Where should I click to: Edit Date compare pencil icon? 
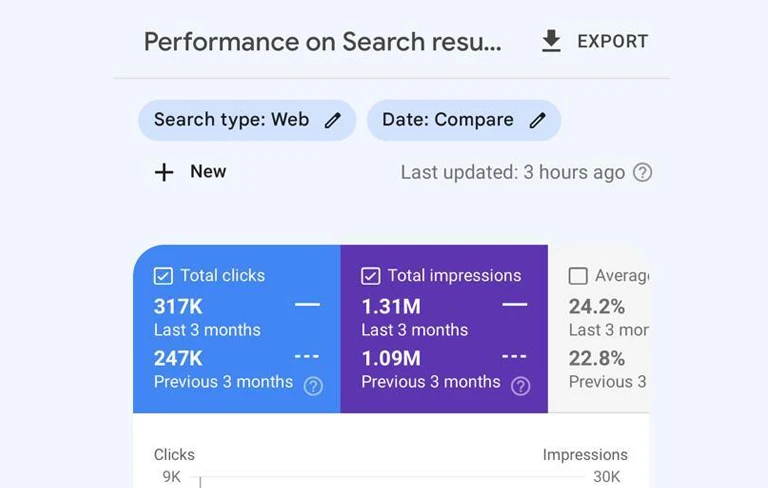point(537,120)
